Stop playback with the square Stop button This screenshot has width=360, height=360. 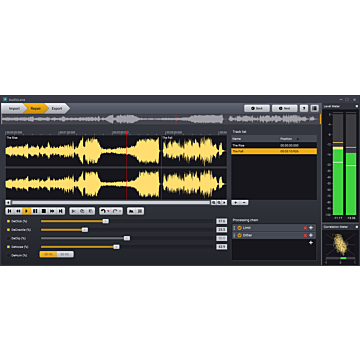click(x=43, y=211)
